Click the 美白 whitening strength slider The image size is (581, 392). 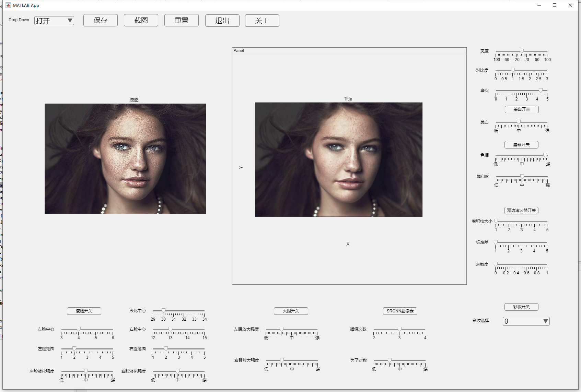click(x=522, y=122)
